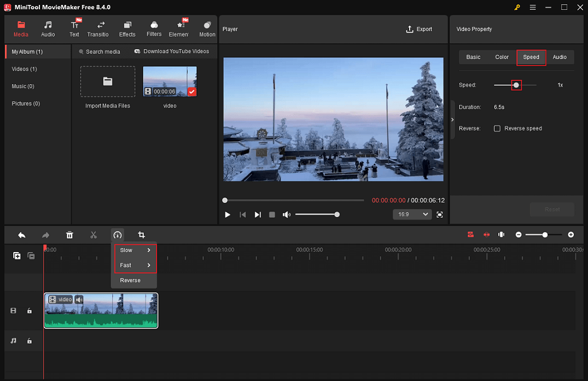Click the Export button

pyautogui.click(x=419, y=29)
